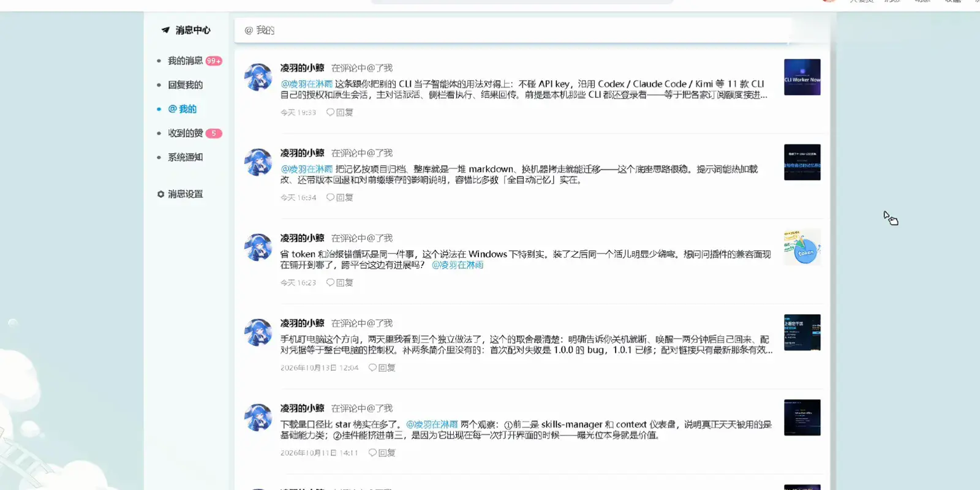Open thumbnail beside the 手机盯电脑 comment
980x490 pixels.
[x=802, y=333]
